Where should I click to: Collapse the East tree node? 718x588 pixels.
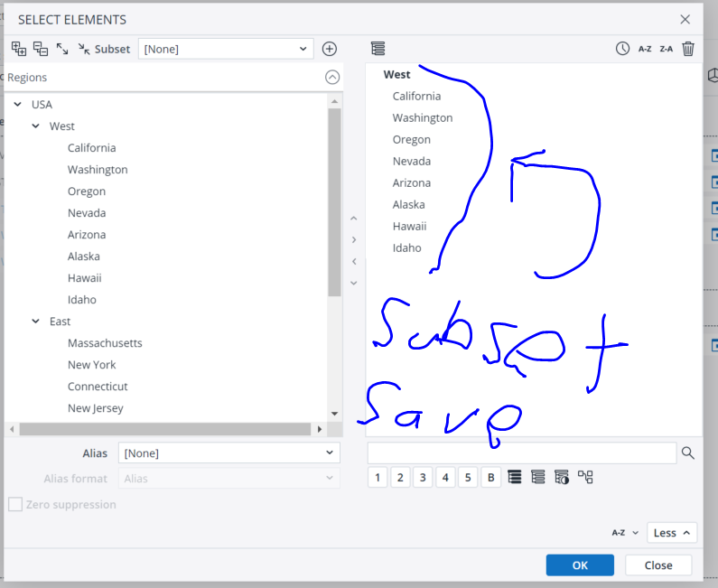point(36,322)
